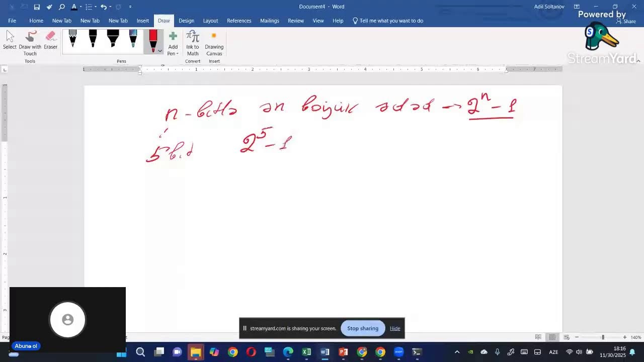644x362 pixels.
Task: Pick the black chisel-tip highlighter pen
Action: click(x=113, y=39)
